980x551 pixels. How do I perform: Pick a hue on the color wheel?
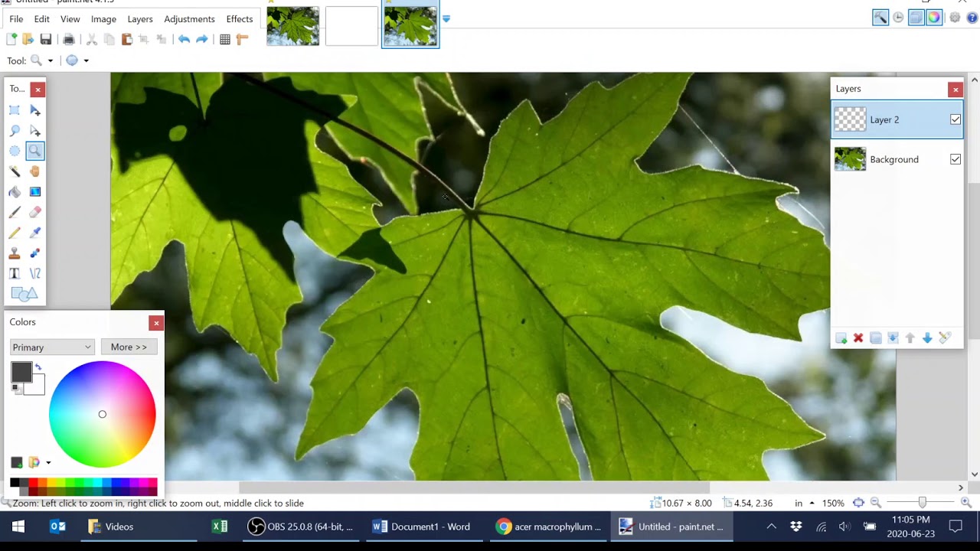103,414
